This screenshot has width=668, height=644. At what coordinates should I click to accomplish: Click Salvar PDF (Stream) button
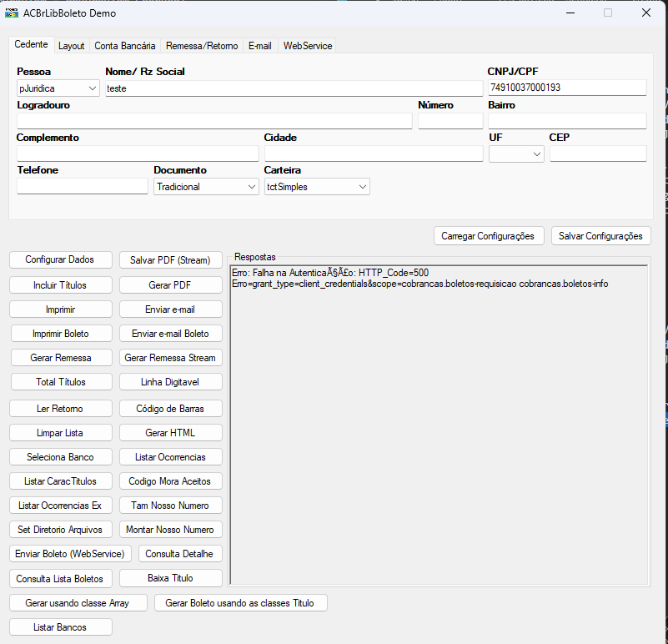(170, 260)
